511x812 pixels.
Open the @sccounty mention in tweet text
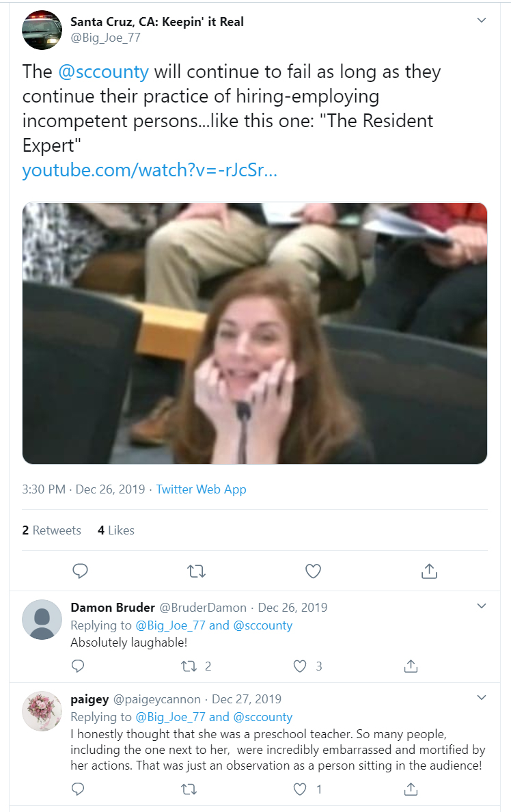tap(104, 72)
